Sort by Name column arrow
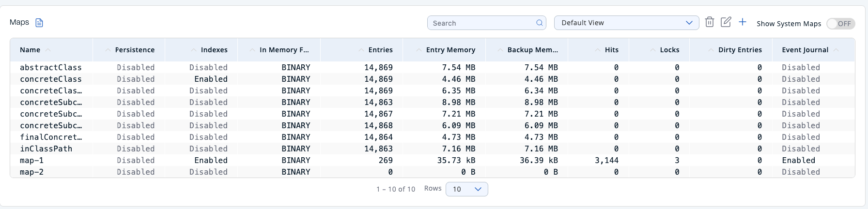This screenshot has width=868, height=209. (47, 50)
